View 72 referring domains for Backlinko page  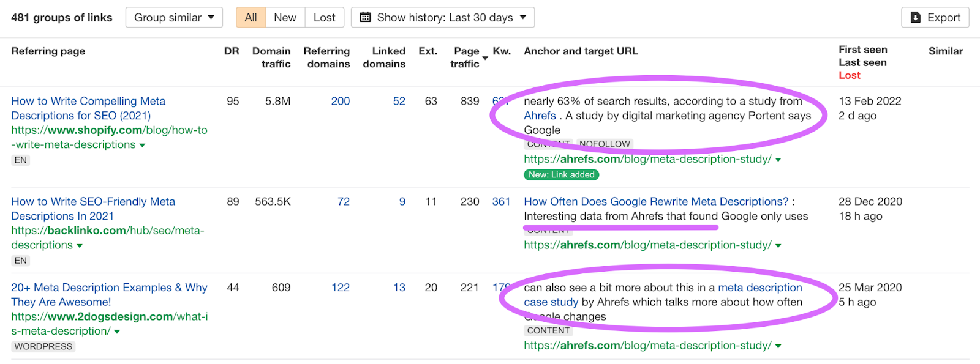click(x=344, y=201)
